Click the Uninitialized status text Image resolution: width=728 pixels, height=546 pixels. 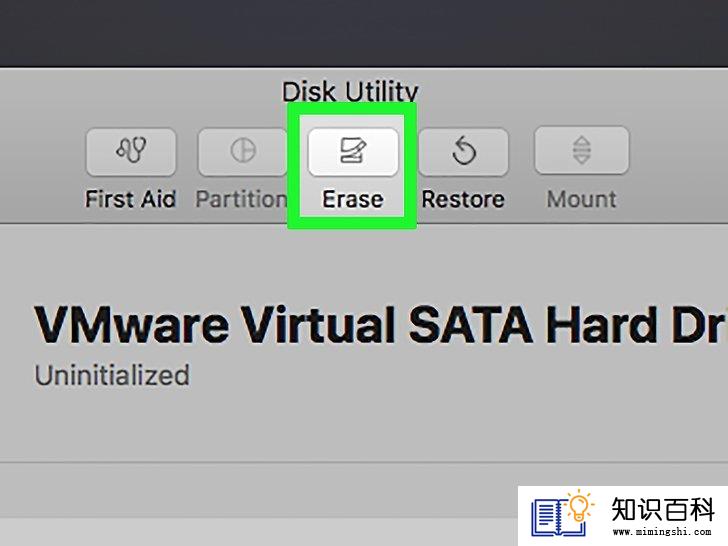click(x=112, y=375)
